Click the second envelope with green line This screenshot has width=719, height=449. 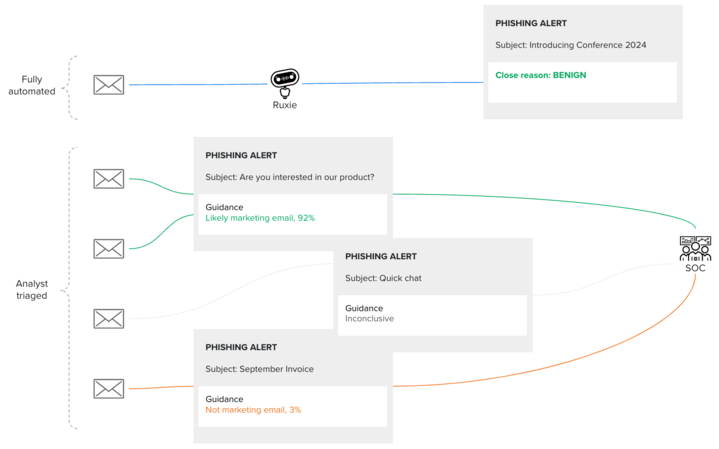[x=109, y=249]
